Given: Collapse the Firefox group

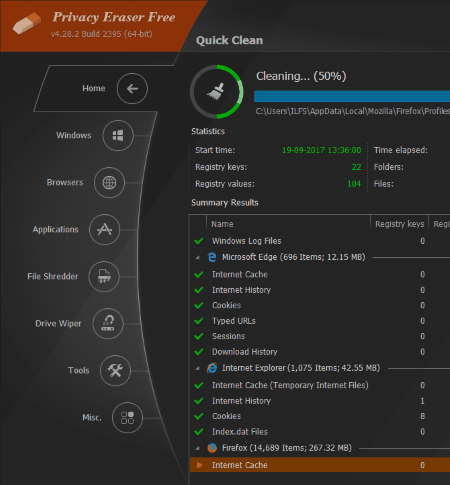Looking at the screenshot, I should click(198, 448).
